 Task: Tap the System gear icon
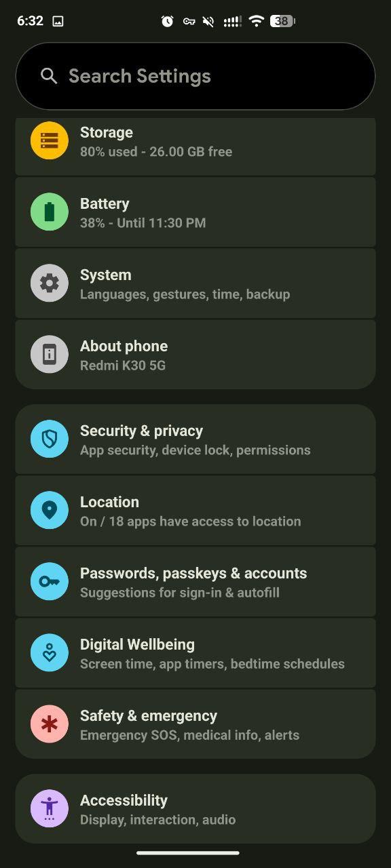click(x=50, y=283)
